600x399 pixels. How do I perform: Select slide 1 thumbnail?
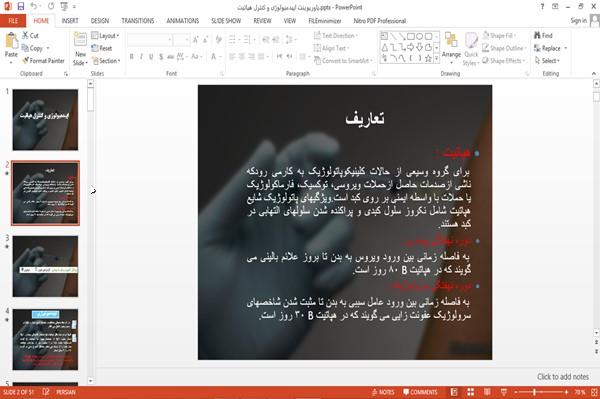tap(45, 120)
